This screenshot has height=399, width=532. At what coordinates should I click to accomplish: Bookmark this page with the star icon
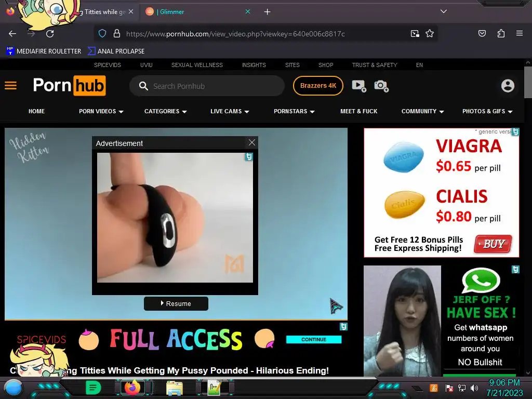coord(430,34)
